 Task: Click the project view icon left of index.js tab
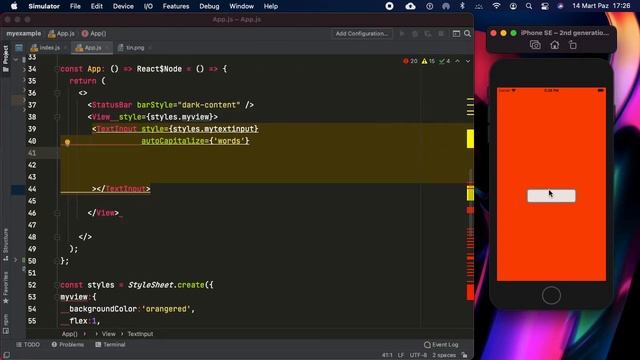coord(19,48)
